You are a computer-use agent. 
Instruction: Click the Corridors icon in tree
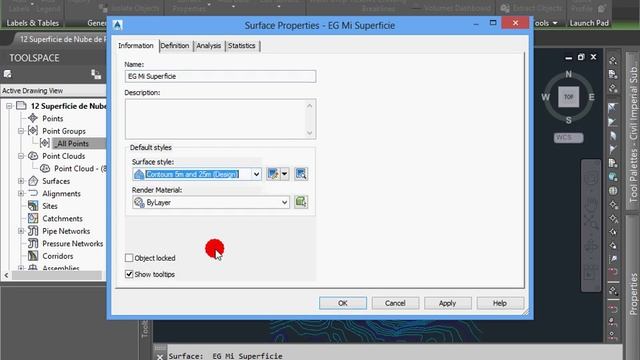[33, 256]
